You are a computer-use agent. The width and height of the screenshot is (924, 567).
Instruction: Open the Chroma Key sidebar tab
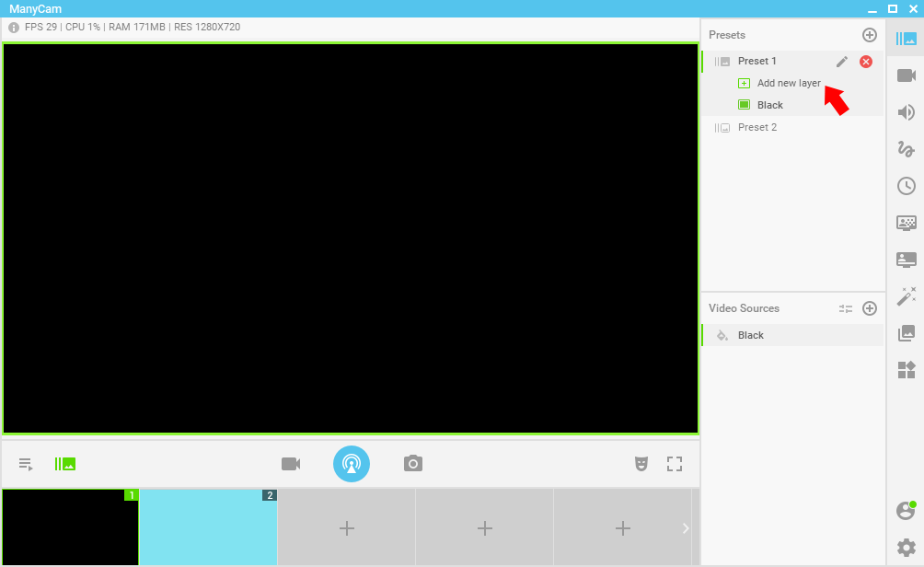pos(907,223)
